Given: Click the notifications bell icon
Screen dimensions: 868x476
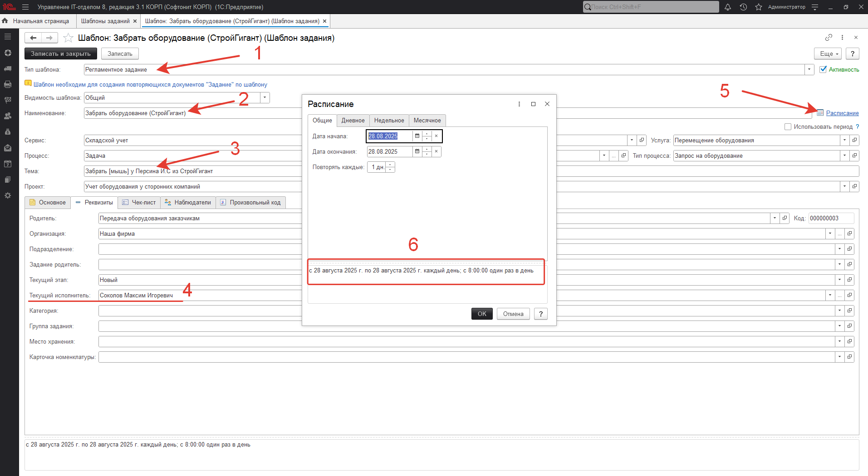Looking at the screenshot, I should [x=728, y=7].
